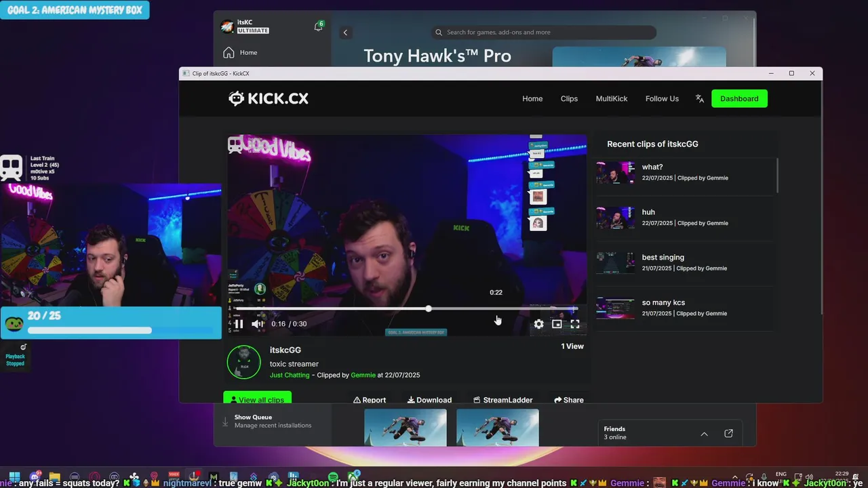Click the Report flag button

pos(370,400)
